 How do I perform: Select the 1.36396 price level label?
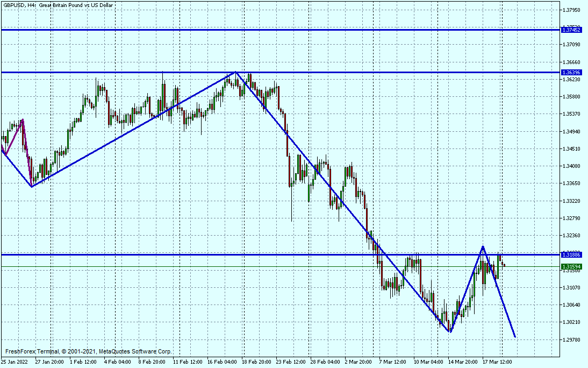tap(571, 72)
